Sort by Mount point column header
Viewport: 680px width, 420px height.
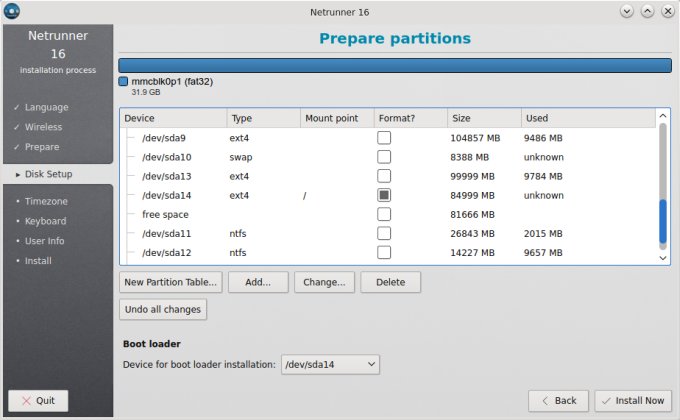(337, 118)
